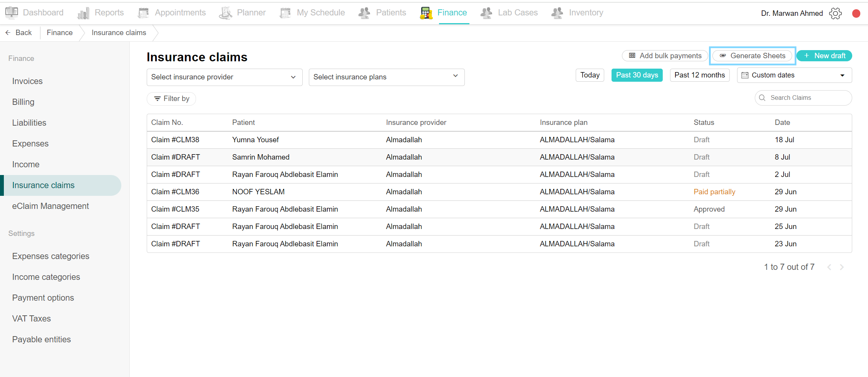Screen dimensions: 868x377
Task: Go to previous page of claims
Action: (x=829, y=267)
